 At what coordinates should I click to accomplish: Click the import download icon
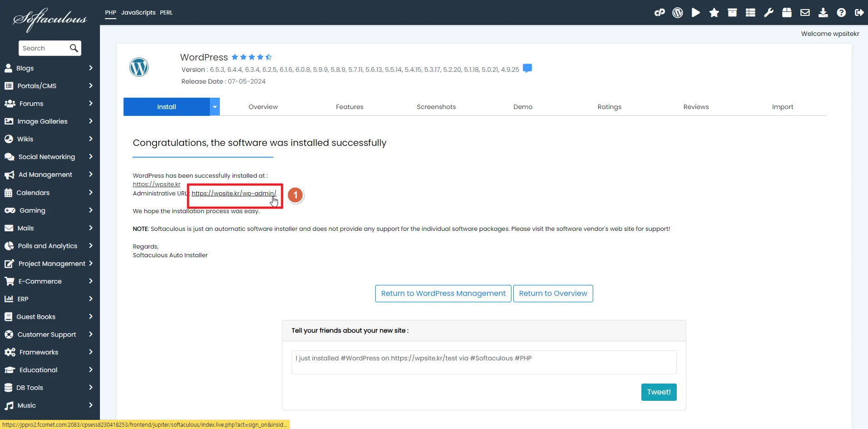pyautogui.click(x=823, y=13)
